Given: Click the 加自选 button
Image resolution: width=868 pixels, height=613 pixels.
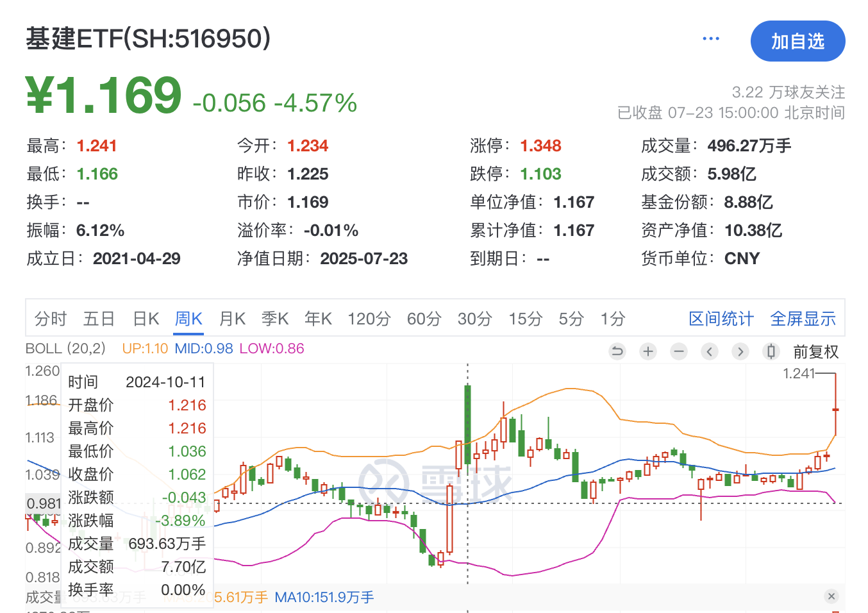Looking at the screenshot, I should click(x=797, y=42).
